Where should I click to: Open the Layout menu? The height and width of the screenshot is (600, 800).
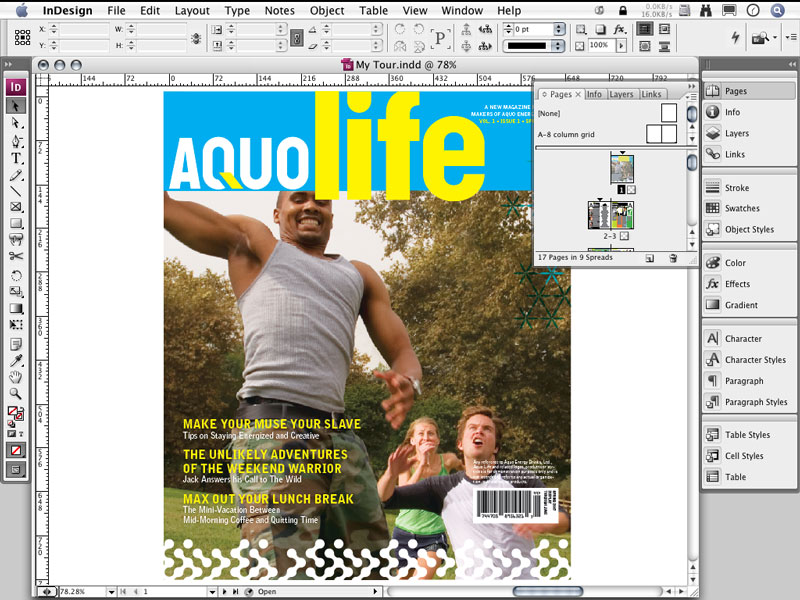click(192, 11)
